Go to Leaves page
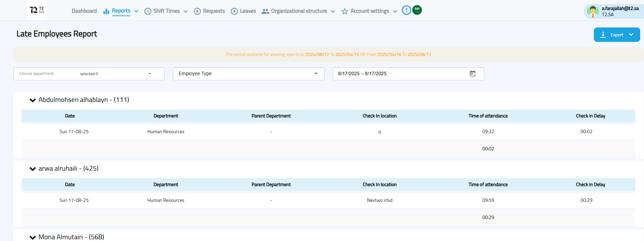Viewport: 644px width, 241px height. click(248, 11)
